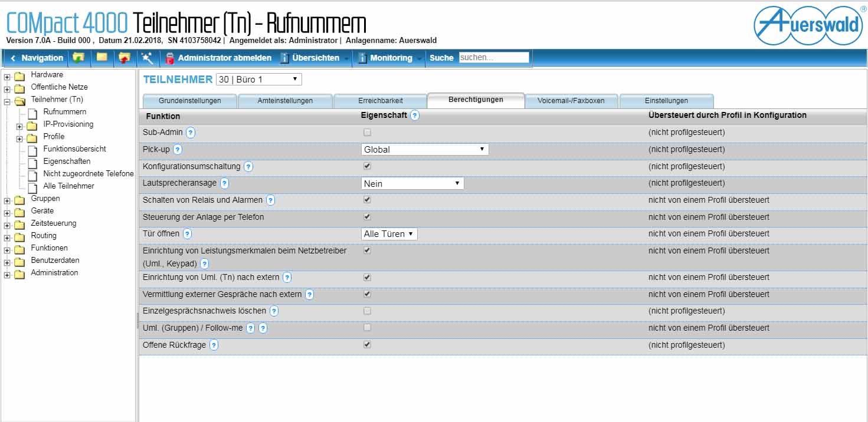The height and width of the screenshot is (422, 868).
Task: Open the magic wand wizard tool
Action: click(147, 58)
